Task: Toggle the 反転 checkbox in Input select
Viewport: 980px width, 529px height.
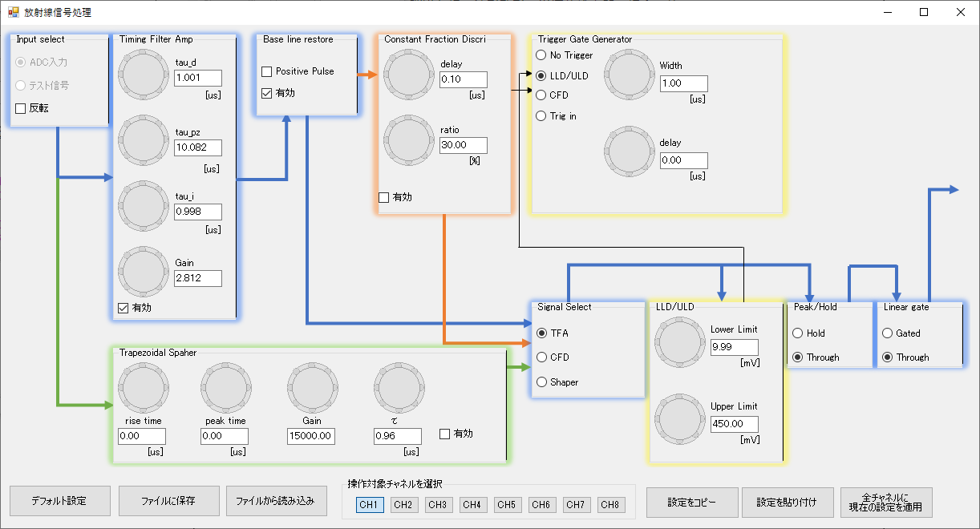Action: click(x=21, y=108)
